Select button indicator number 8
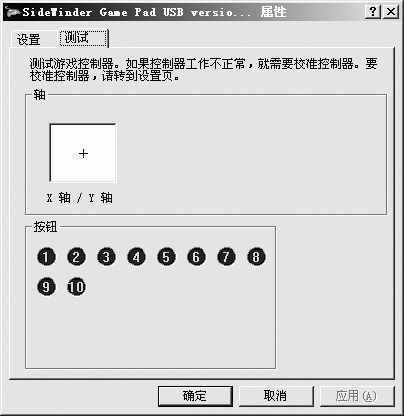404x416 pixels. [256, 257]
